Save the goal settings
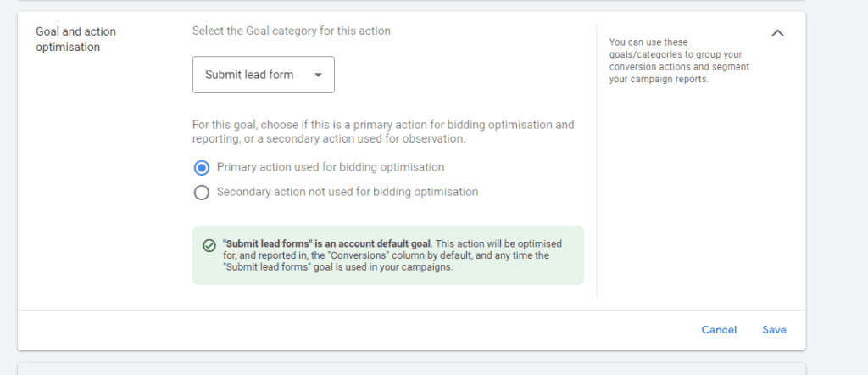The height and width of the screenshot is (375, 868). [x=774, y=330]
